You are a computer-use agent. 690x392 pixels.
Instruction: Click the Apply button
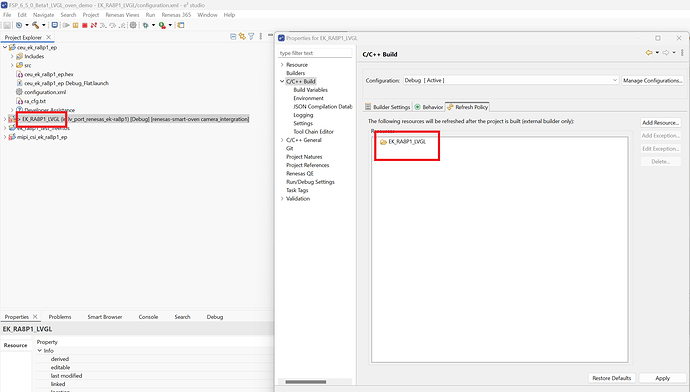662,378
